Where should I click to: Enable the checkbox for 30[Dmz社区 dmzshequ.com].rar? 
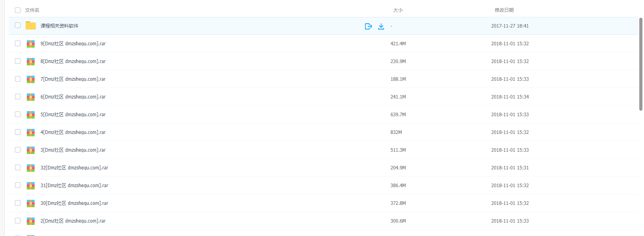(x=18, y=203)
